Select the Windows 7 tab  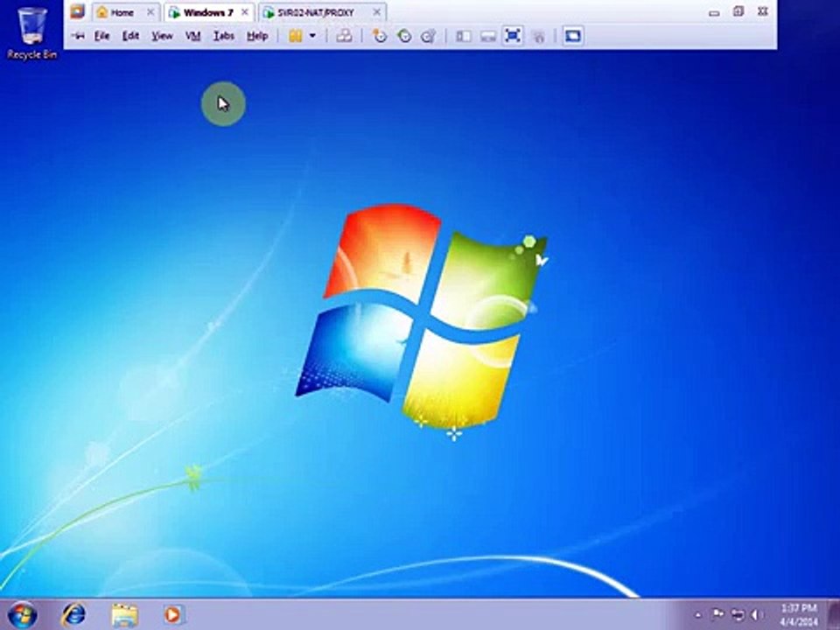(208, 12)
